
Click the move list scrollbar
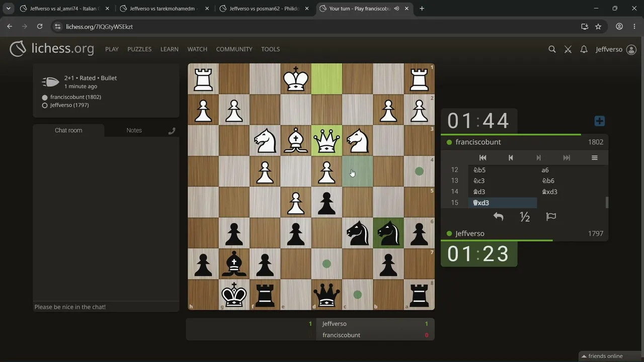607,203
